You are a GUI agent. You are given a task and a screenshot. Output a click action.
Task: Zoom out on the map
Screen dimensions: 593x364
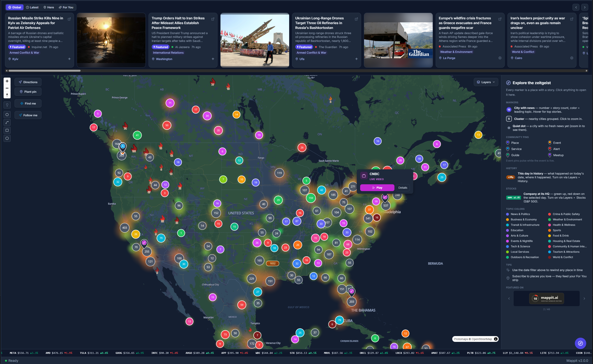7,88
